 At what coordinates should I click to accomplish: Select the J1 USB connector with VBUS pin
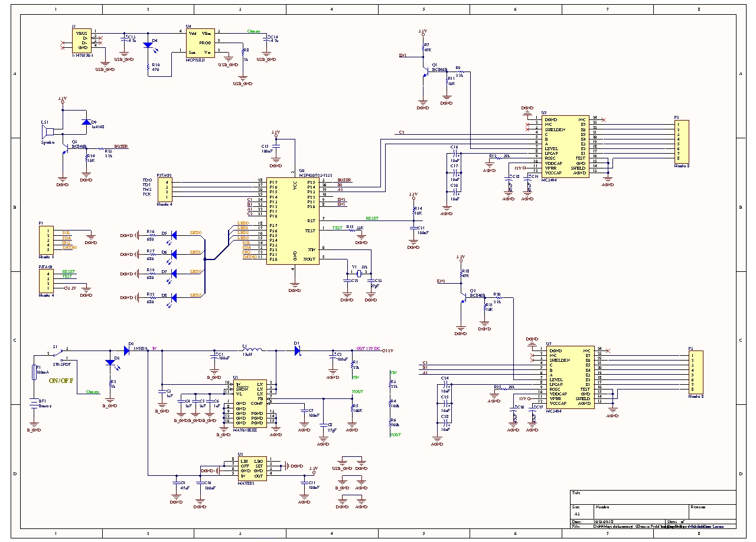(x=82, y=40)
